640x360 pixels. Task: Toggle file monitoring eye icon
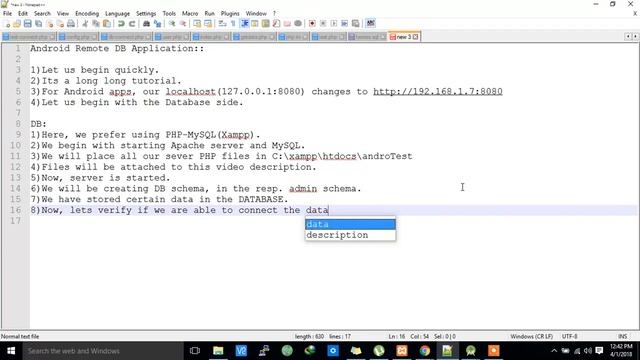pos(298,24)
